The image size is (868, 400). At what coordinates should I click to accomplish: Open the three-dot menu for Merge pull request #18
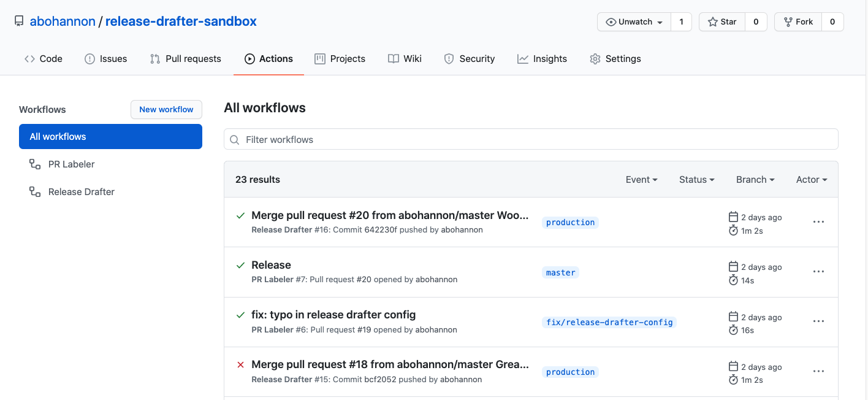tap(818, 371)
